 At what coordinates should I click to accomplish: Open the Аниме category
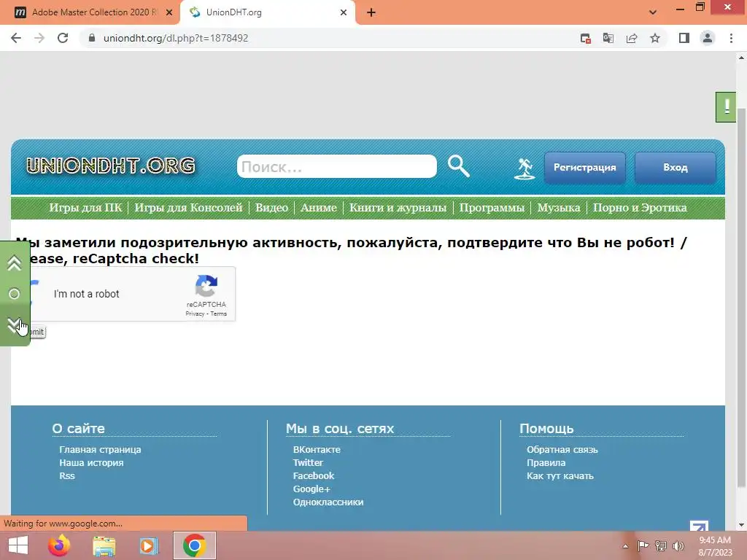tap(319, 208)
